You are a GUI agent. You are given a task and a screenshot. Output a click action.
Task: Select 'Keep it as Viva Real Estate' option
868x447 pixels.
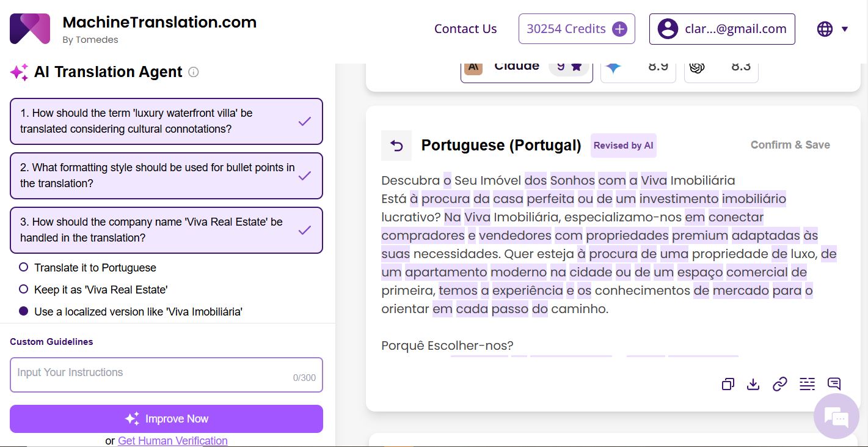(24, 289)
